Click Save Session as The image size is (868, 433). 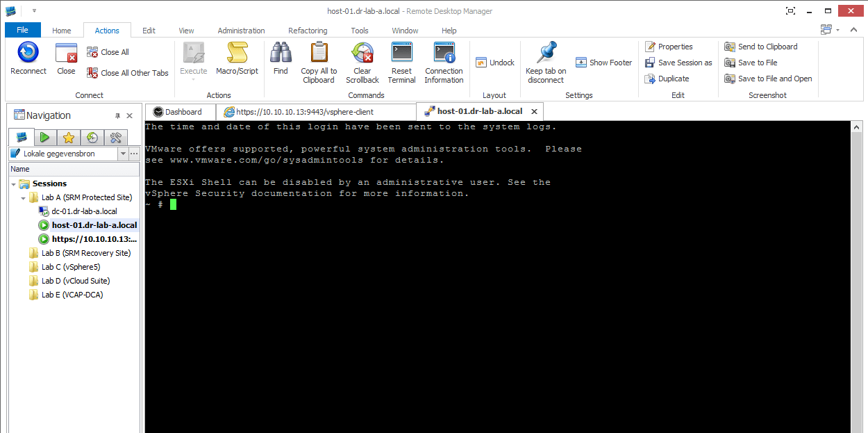(x=678, y=63)
